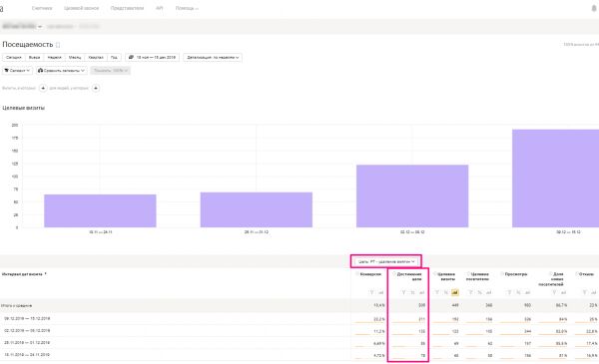Click percent icon under Целевые визиты
Image resolution: width=599 pixels, height=364 pixels.
(x=446, y=292)
